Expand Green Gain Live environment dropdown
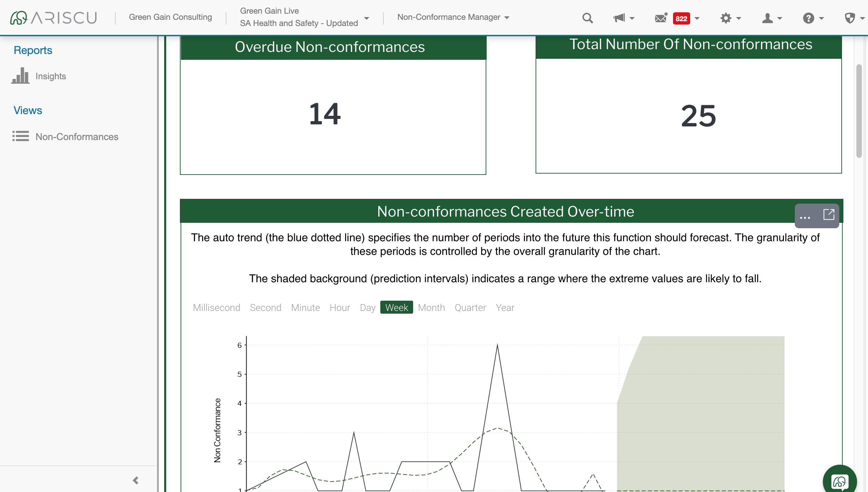This screenshot has height=492, width=868. (366, 18)
